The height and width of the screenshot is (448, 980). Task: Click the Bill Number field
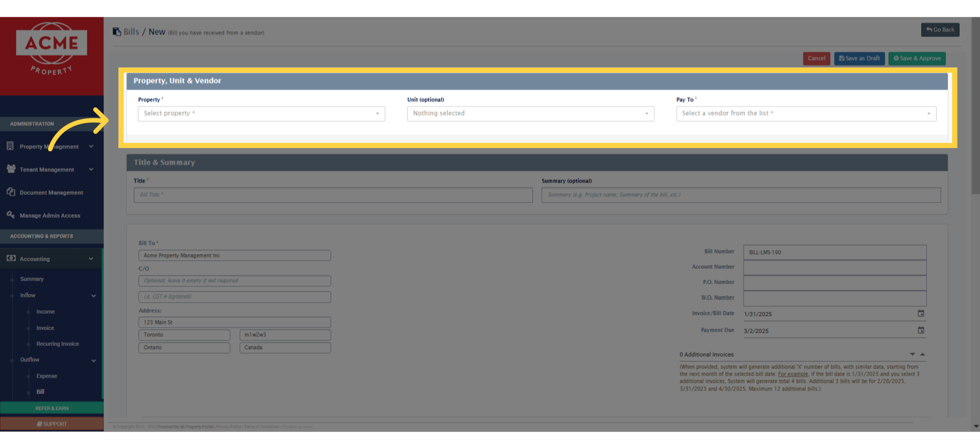[835, 252]
